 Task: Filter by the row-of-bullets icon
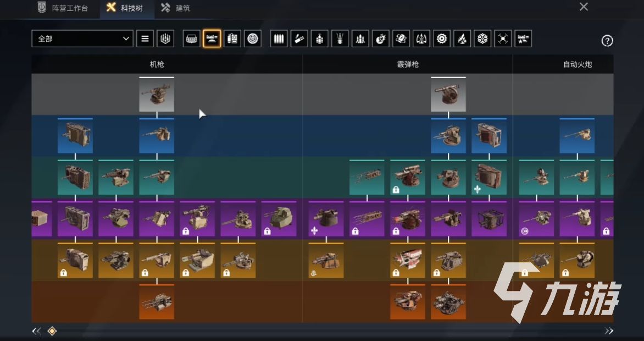pos(279,38)
